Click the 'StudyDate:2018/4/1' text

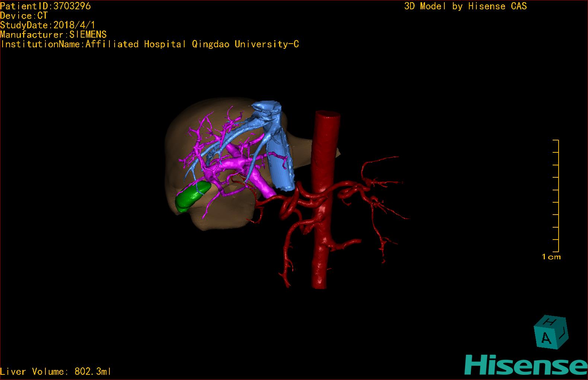48,25
